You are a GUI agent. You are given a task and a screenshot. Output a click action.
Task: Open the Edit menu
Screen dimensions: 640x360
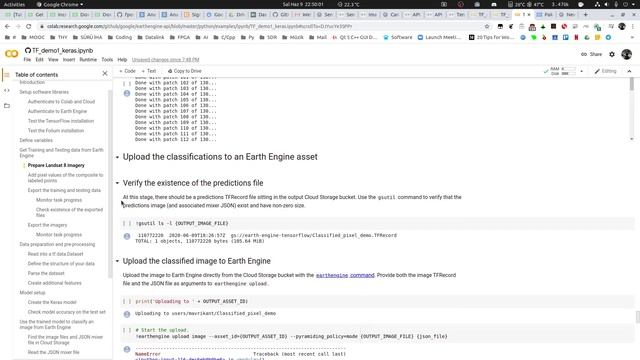pyautogui.click(x=39, y=60)
